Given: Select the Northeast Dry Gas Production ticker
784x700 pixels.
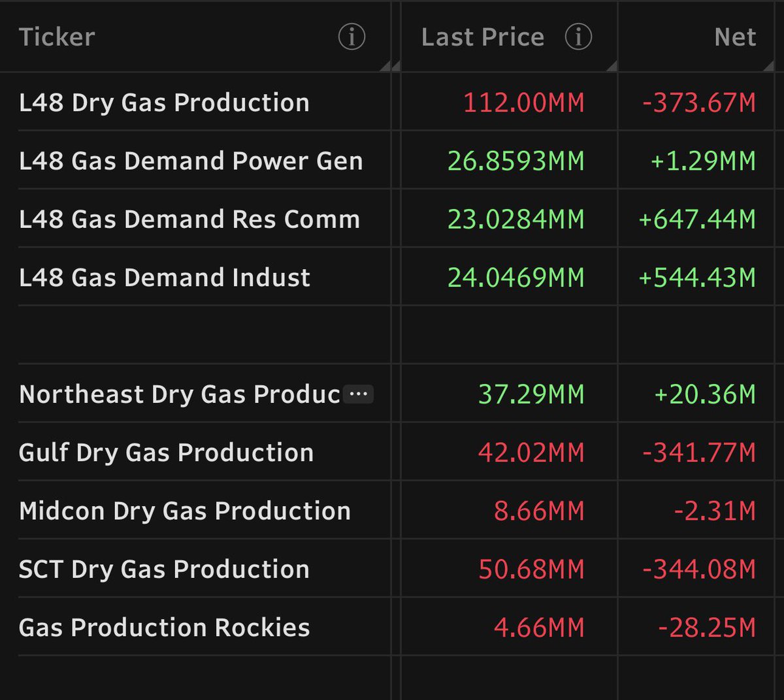Looking at the screenshot, I should 180,394.
